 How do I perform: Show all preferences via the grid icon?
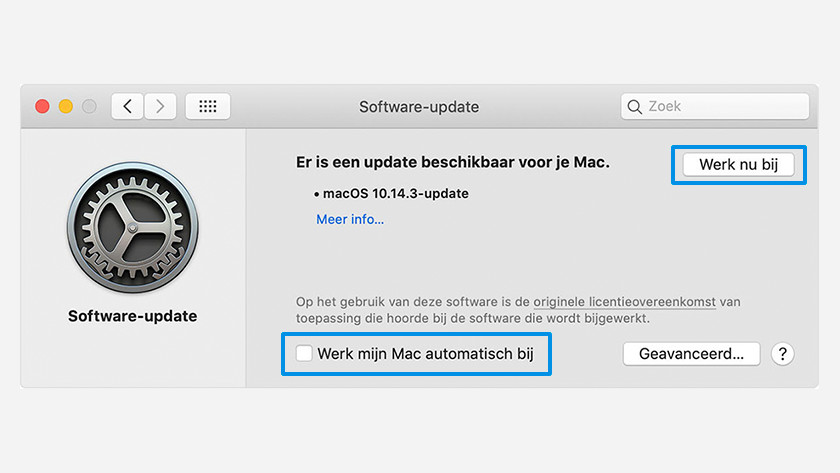click(208, 106)
